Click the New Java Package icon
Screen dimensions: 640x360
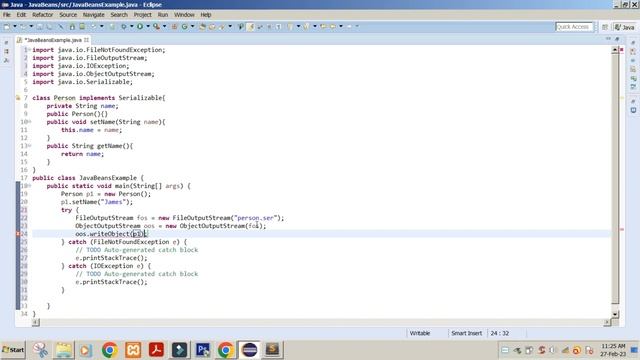(174, 27)
